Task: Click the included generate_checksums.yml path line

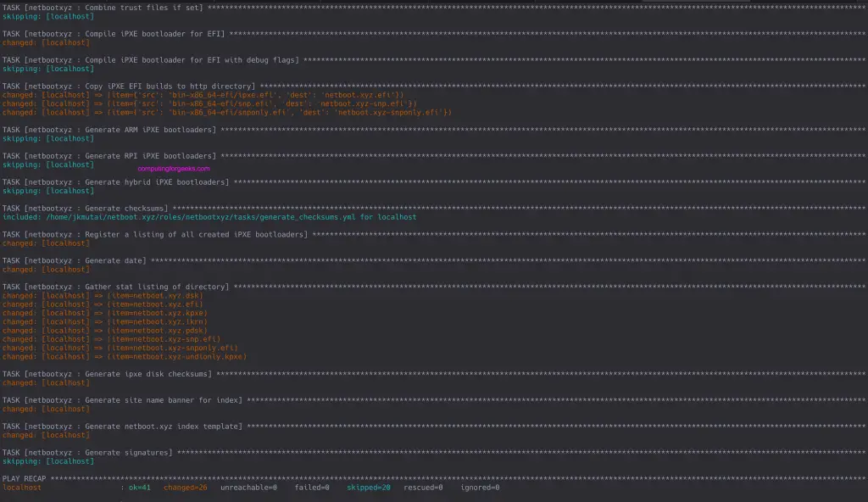Action: click(x=209, y=217)
